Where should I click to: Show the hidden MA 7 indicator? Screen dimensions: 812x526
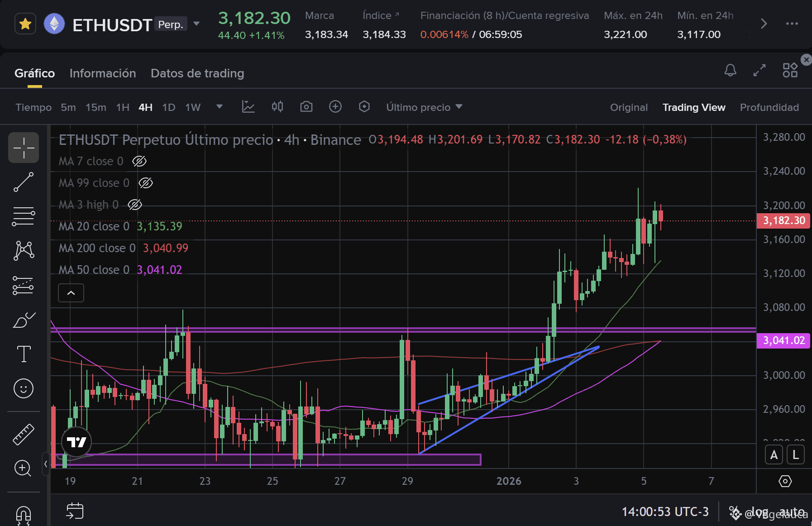(139, 161)
